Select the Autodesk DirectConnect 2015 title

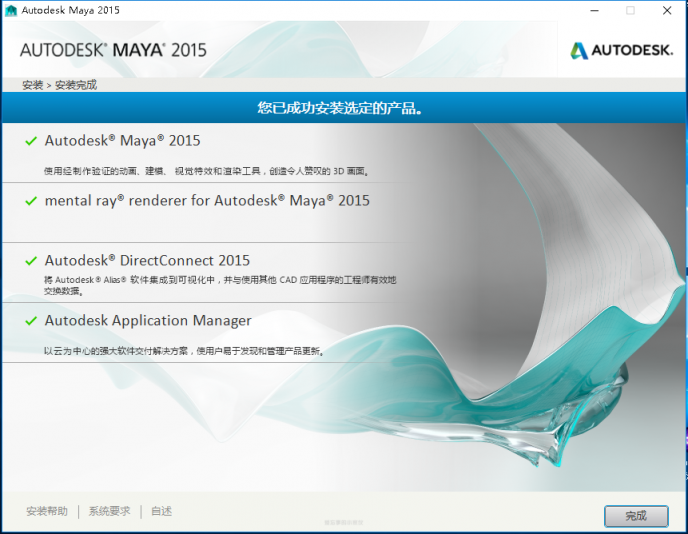tap(147, 261)
